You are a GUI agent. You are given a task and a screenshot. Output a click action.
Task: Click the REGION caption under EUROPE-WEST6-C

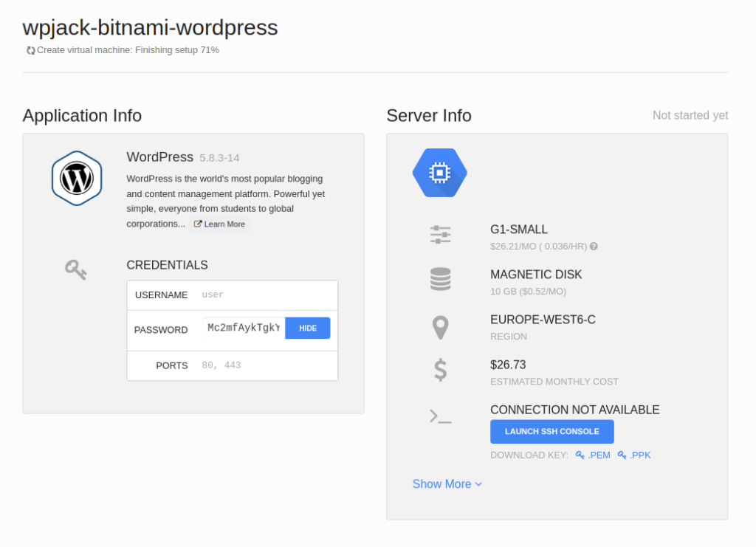click(x=509, y=337)
